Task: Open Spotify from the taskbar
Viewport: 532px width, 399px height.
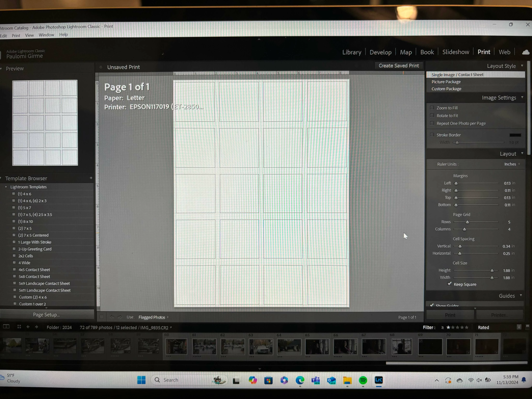Action: (x=363, y=380)
